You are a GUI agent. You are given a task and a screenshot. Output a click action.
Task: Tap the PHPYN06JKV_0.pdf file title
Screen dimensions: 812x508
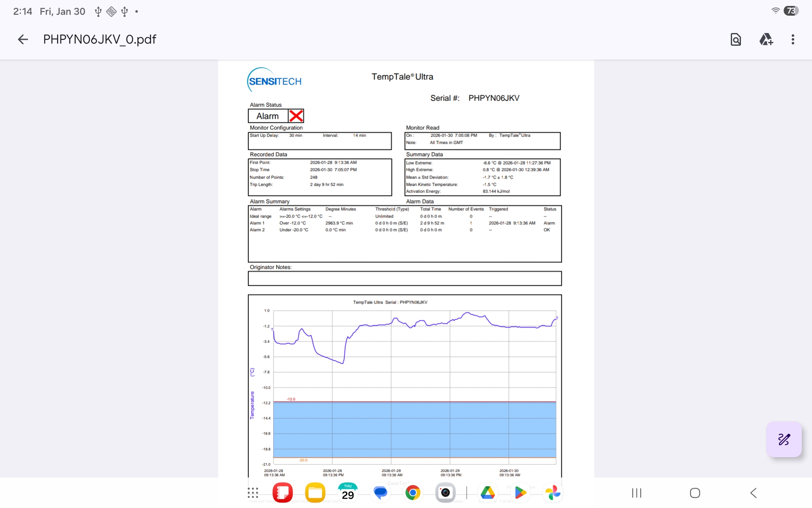tap(100, 39)
